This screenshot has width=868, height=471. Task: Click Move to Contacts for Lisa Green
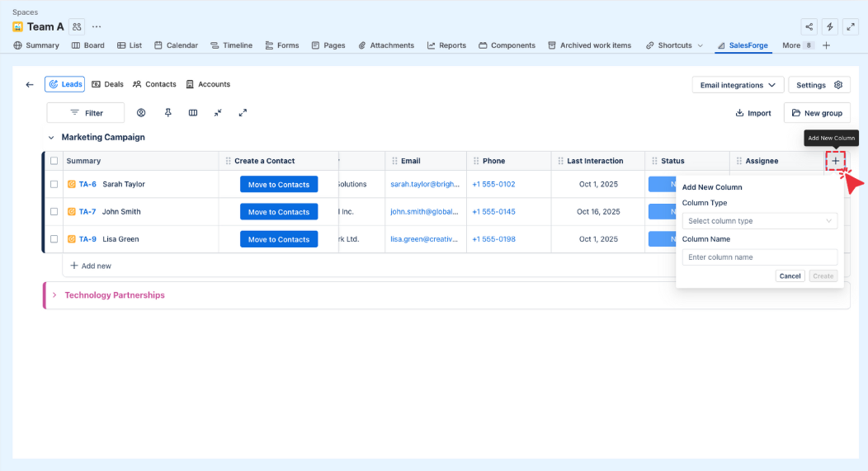(x=279, y=239)
